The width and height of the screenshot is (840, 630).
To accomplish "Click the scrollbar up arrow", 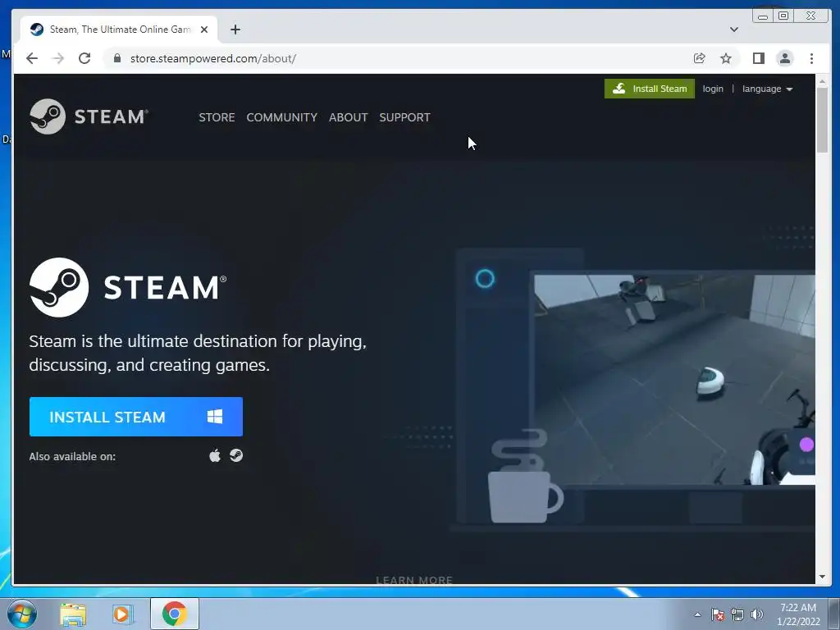I will (x=822, y=81).
